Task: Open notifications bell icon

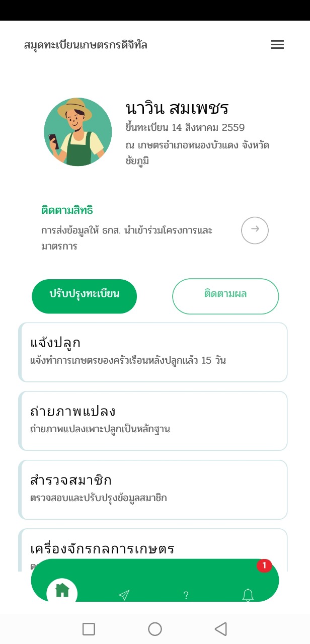Action: pos(248,595)
